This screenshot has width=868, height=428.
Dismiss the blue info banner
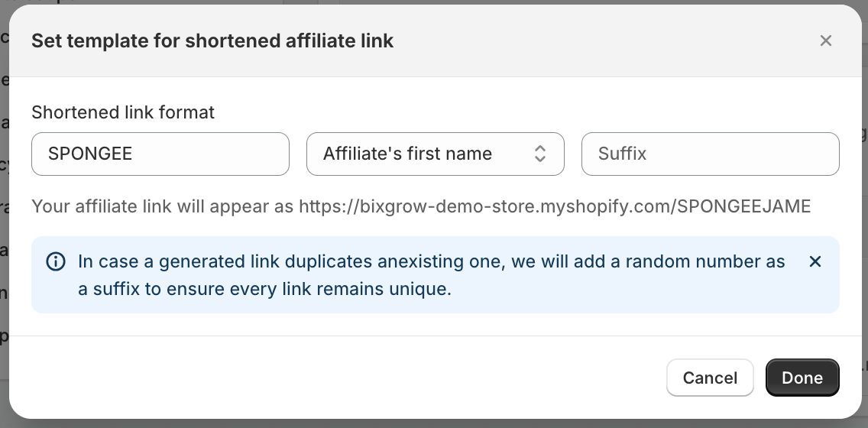[815, 262]
